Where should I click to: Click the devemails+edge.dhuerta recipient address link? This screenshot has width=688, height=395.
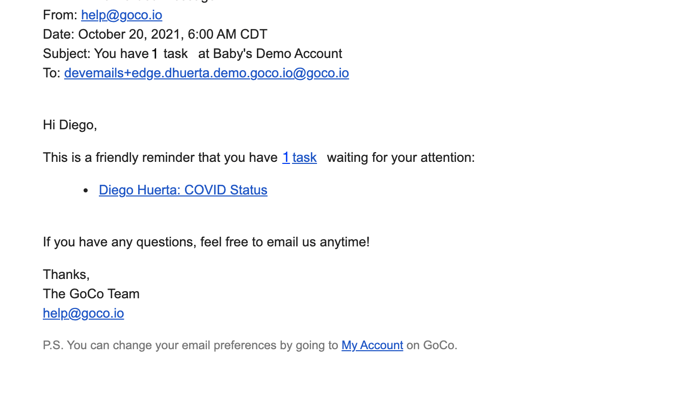pyautogui.click(x=207, y=73)
